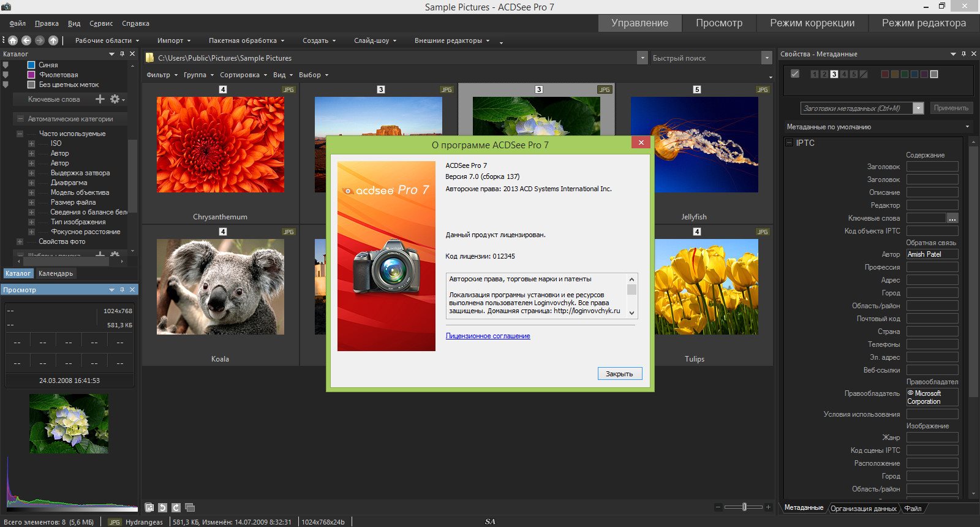Image resolution: width=980 pixels, height=527 pixels.
Task: Toggle the Без цветных меток filter
Action: coord(31,85)
